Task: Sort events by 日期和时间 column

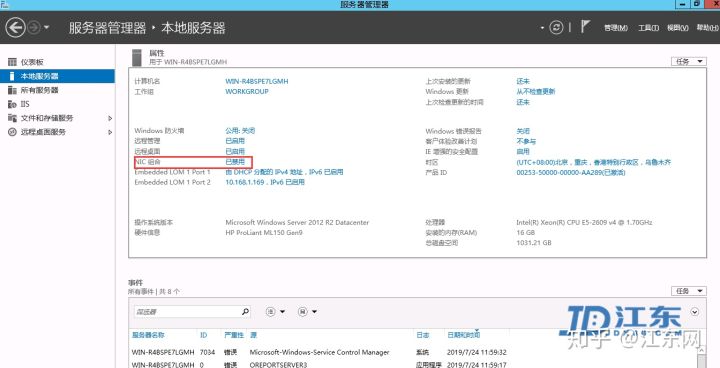Action: coord(463,335)
